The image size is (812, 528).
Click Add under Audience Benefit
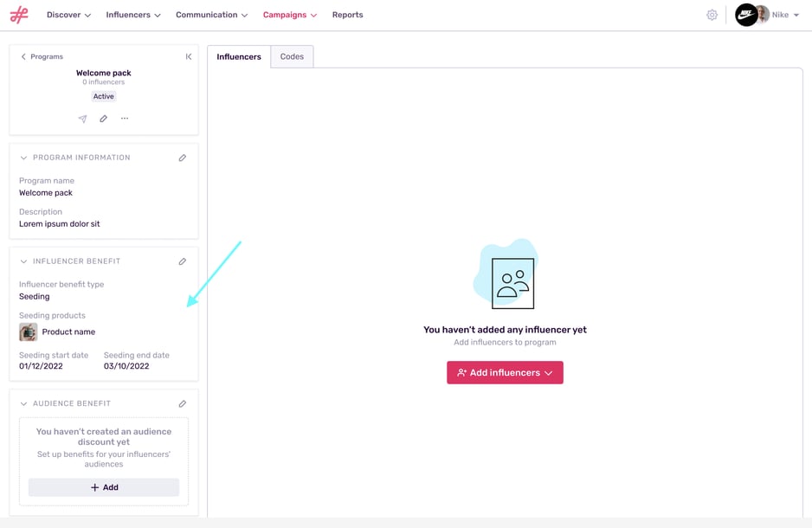click(x=103, y=486)
